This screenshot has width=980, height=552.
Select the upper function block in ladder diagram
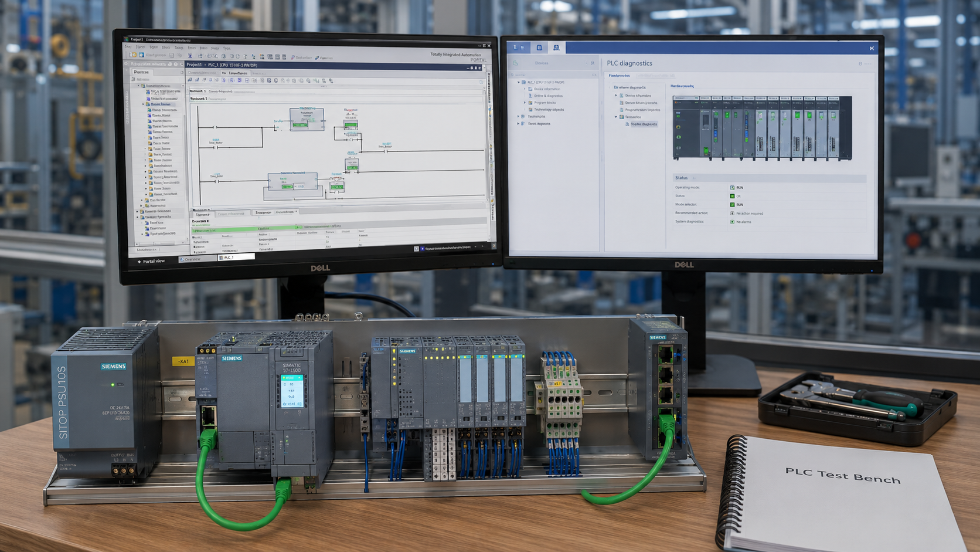(x=307, y=119)
